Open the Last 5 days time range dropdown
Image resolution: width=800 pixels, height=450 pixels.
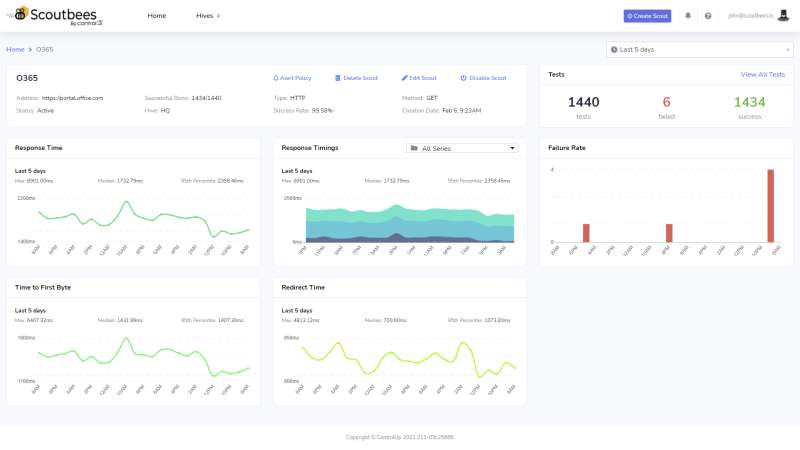click(x=699, y=49)
